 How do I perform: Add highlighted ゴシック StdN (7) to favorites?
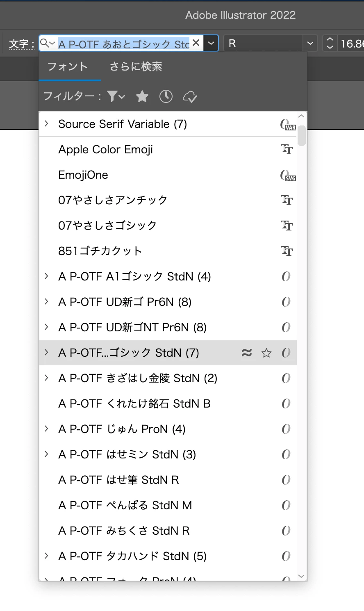coord(266,353)
